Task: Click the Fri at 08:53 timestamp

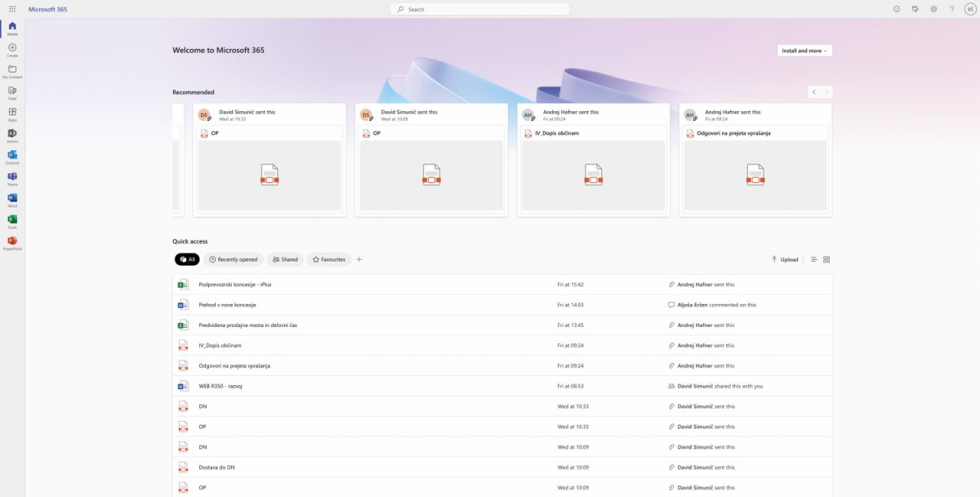Action: pyautogui.click(x=571, y=386)
